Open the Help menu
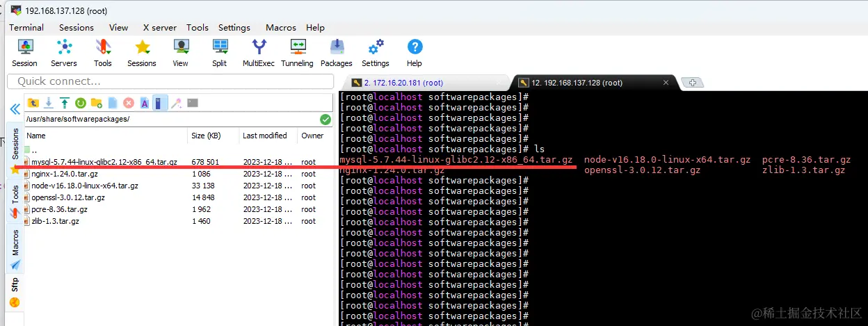 [x=316, y=28]
